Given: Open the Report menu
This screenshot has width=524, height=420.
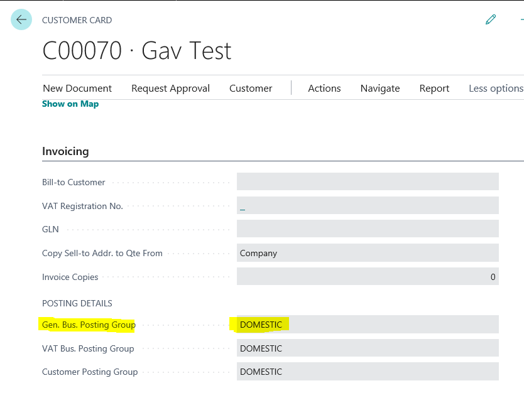Looking at the screenshot, I should click(x=434, y=89).
